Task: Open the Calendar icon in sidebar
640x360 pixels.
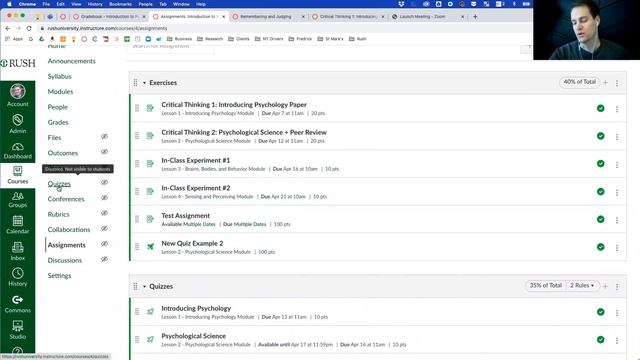Action: [x=18, y=225]
